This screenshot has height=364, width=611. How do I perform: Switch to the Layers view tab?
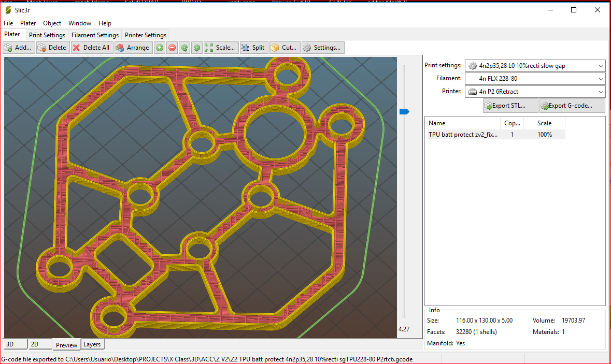(92, 344)
